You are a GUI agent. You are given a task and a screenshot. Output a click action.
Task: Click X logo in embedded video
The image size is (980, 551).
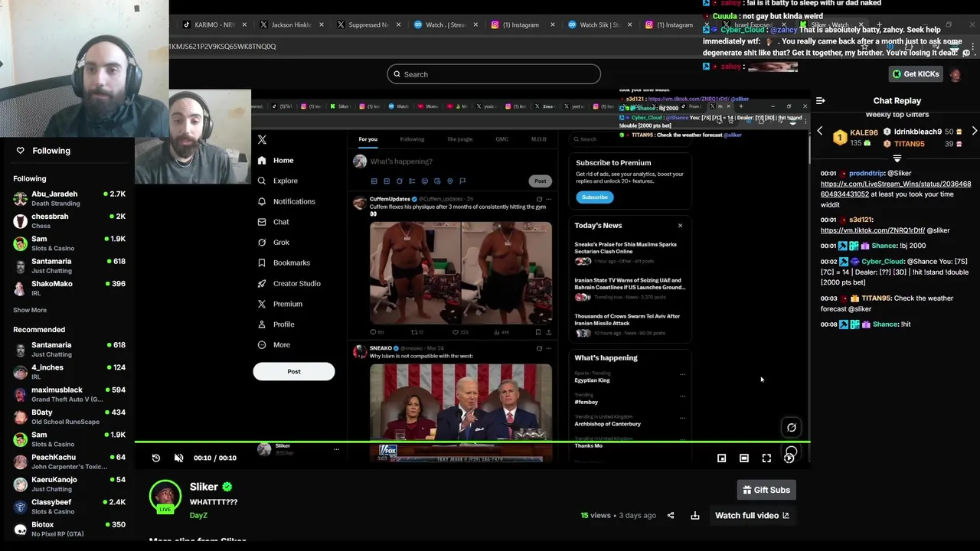point(262,139)
